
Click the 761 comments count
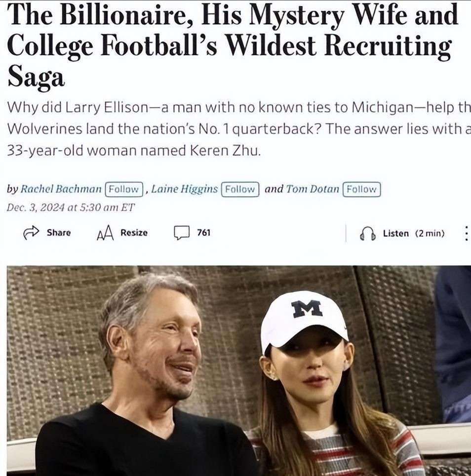click(x=203, y=233)
